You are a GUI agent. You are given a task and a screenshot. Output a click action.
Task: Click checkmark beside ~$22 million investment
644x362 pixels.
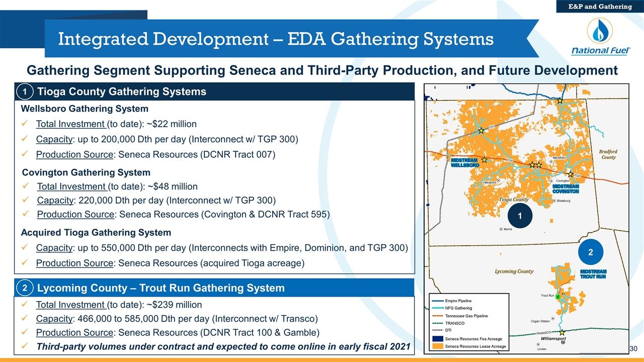point(25,124)
